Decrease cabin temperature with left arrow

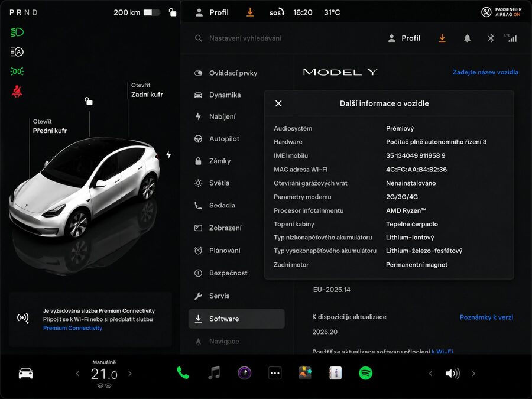pyautogui.click(x=77, y=374)
